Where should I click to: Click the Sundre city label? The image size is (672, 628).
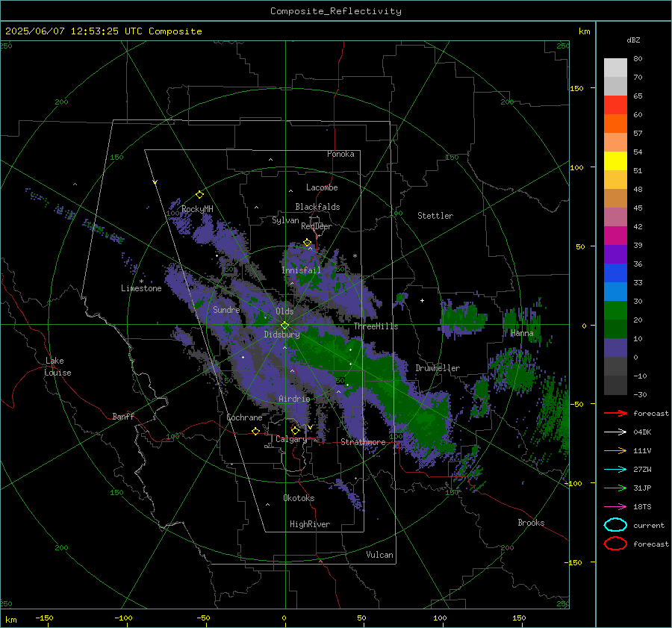(226, 309)
